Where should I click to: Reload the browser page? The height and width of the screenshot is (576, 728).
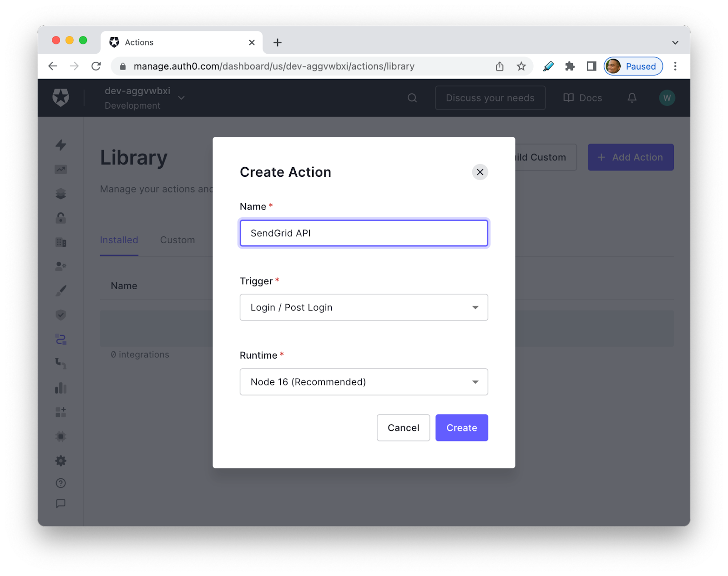[x=96, y=66]
